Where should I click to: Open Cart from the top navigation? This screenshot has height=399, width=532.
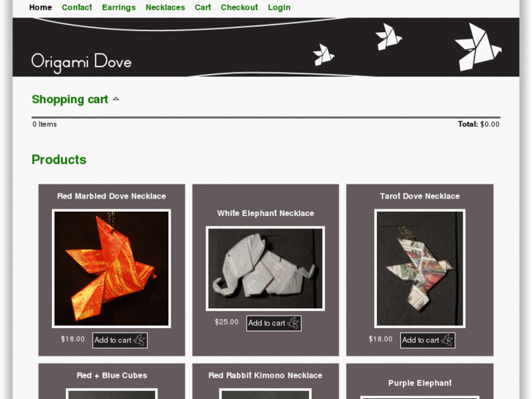tap(203, 7)
